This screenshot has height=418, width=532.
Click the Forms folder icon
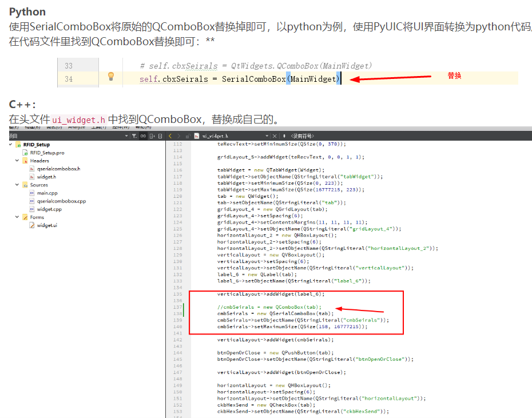(x=25, y=217)
